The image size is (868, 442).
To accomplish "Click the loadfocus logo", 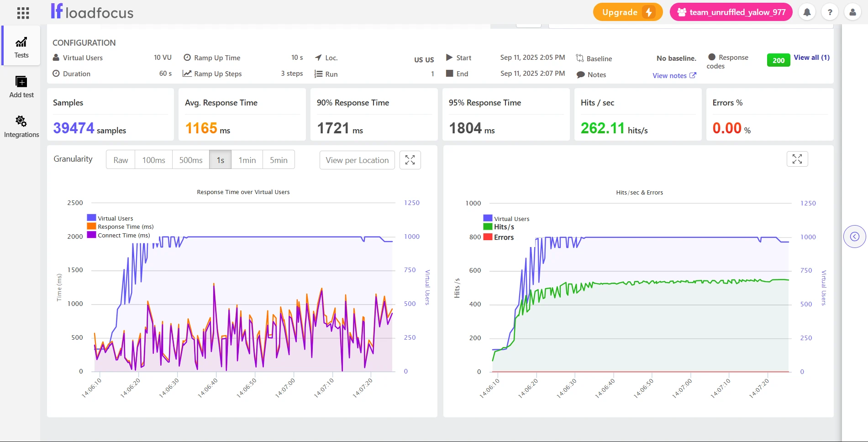I will [x=92, y=12].
